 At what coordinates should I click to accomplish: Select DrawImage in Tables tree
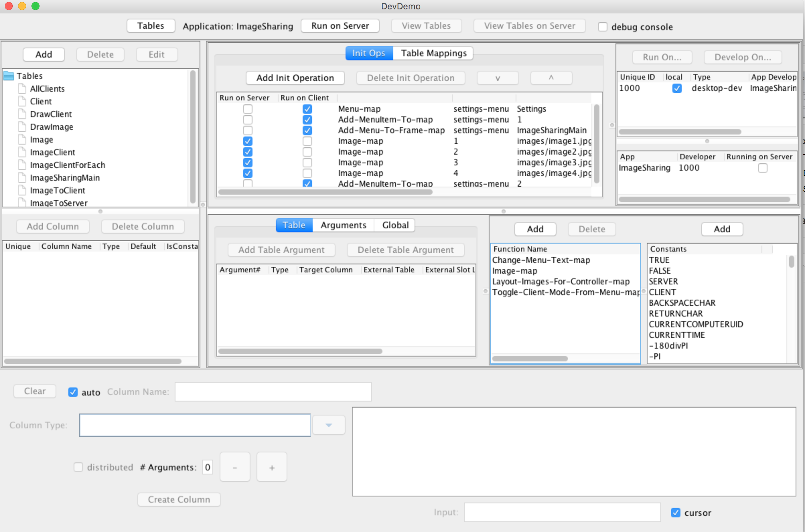pos(52,127)
